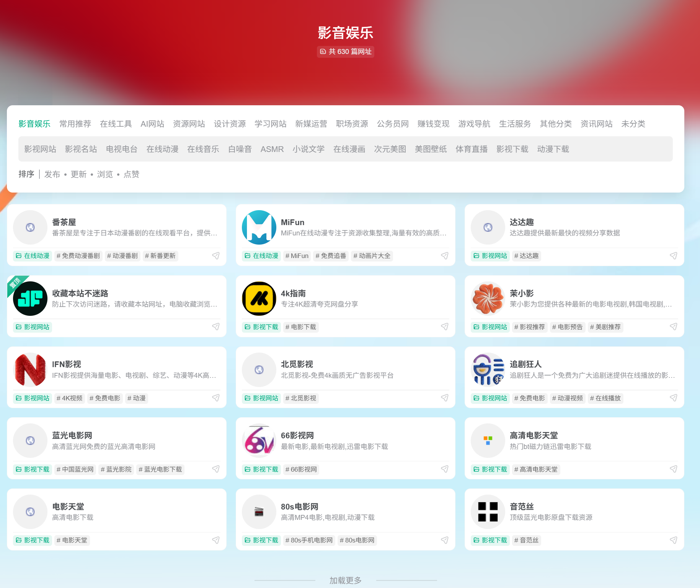Click the MiFun blue logo icon
Screen dimensions: 700x588
[x=259, y=227]
